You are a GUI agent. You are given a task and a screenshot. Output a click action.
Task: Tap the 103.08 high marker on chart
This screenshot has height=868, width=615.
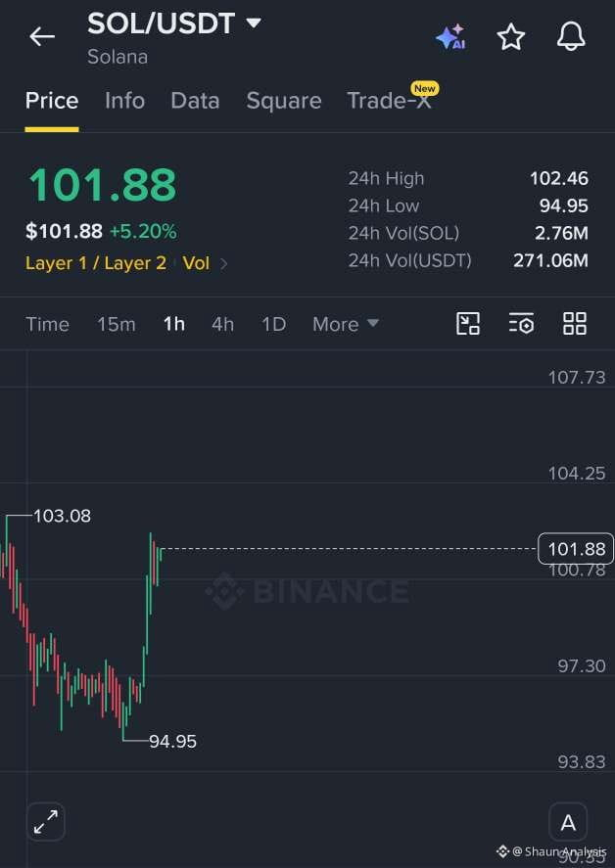coord(62,516)
